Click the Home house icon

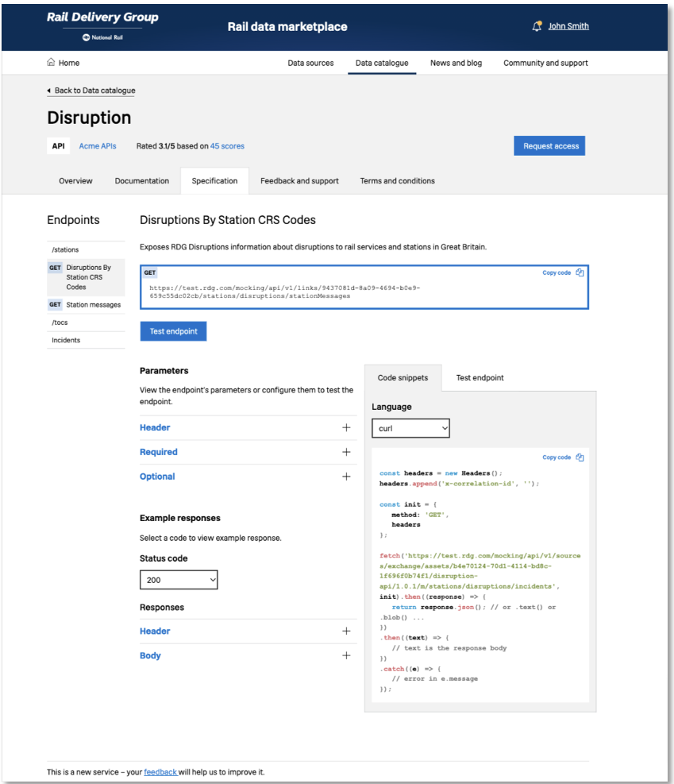point(52,63)
